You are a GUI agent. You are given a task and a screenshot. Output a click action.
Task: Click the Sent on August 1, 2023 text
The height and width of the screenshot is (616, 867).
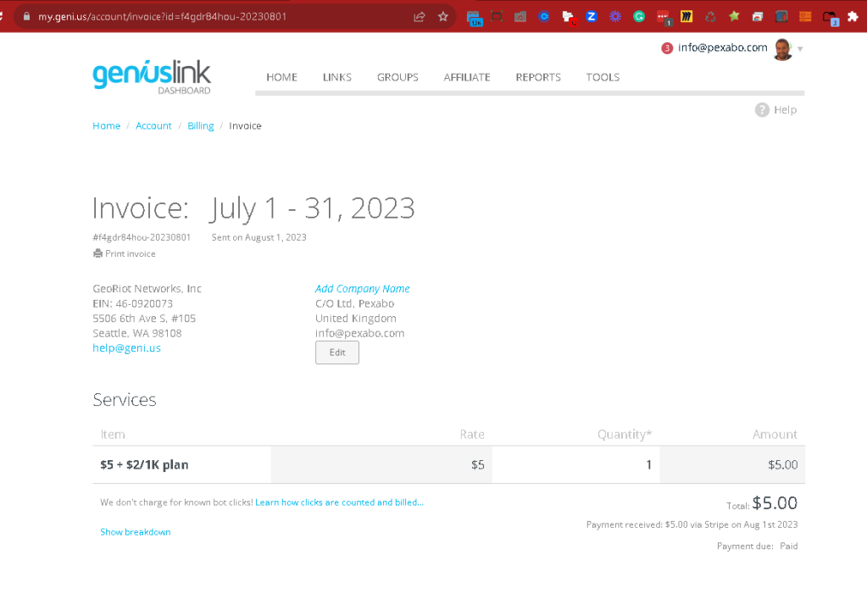(x=258, y=237)
